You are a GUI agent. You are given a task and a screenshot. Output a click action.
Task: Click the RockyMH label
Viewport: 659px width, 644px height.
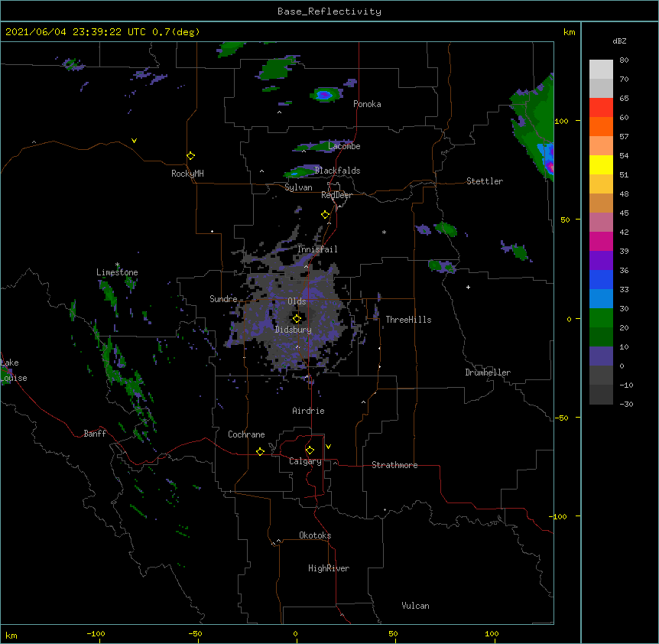(x=187, y=174)
